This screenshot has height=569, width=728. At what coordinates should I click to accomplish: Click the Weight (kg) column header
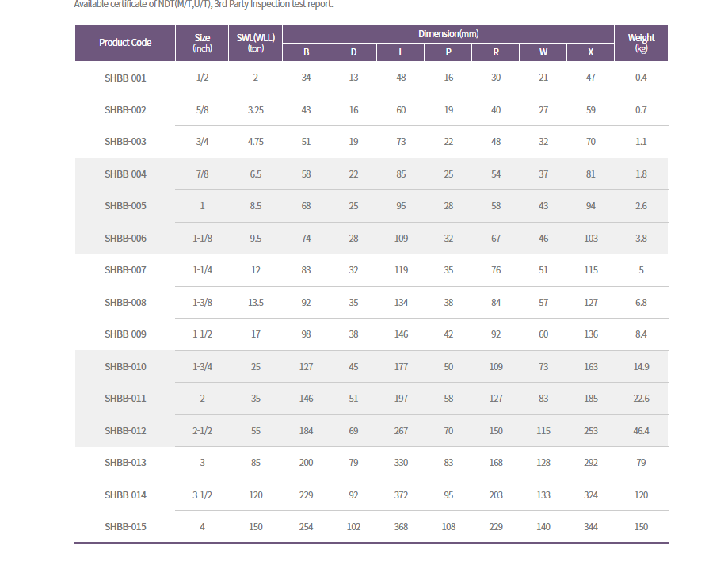641,43
